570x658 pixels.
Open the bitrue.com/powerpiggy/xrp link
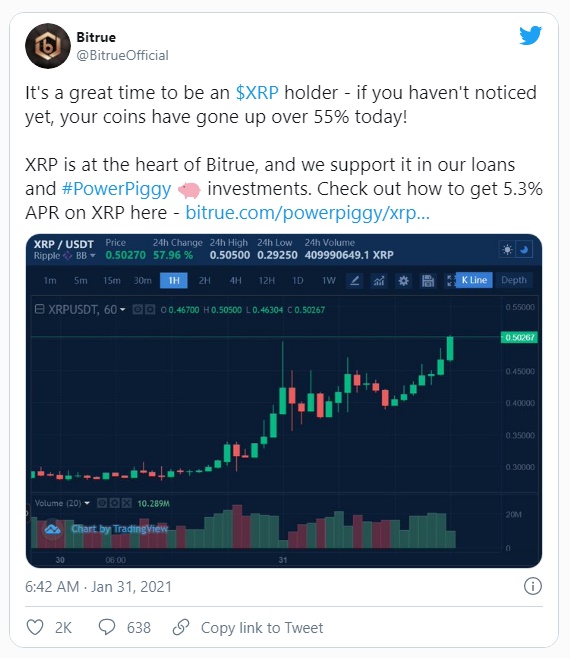[x=307, y=213]
